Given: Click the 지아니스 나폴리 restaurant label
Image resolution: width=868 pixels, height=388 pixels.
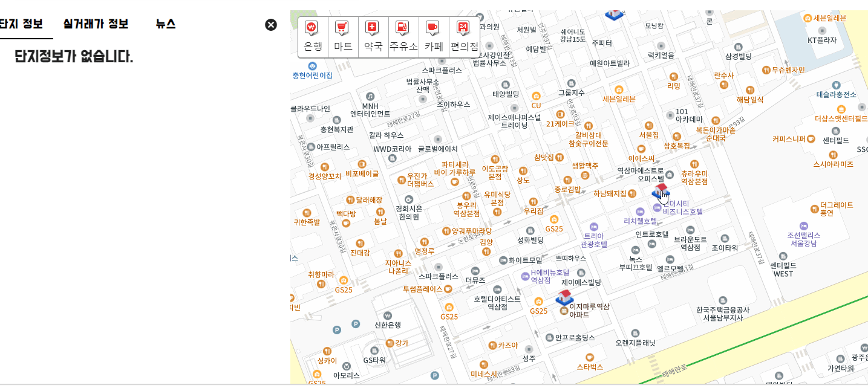Looking at the screenshot, I should point(398,267).
